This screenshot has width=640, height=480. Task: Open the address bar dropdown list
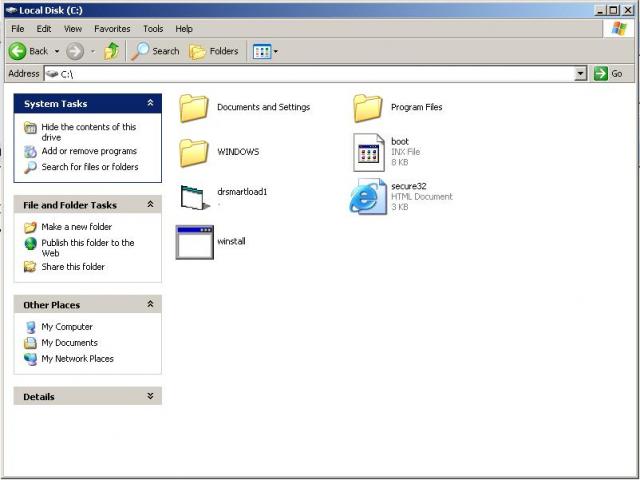tap(580, 74)
